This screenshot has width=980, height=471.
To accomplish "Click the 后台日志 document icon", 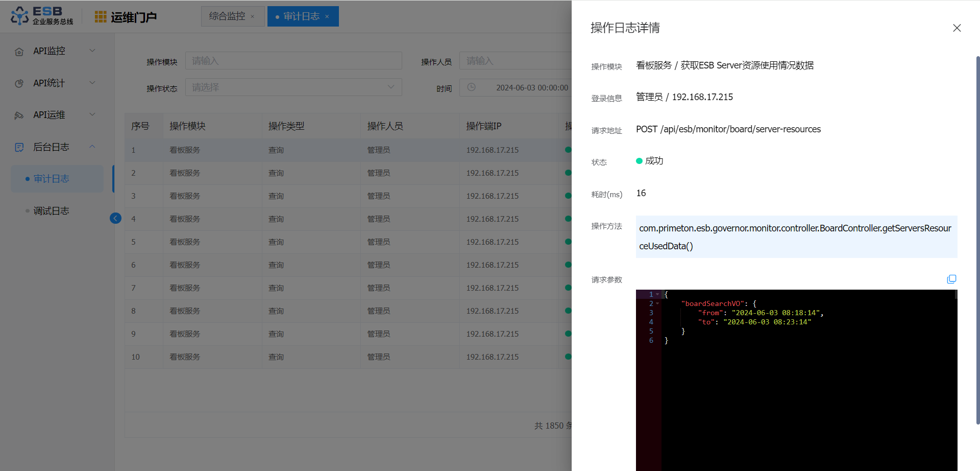I will point(19,148).
